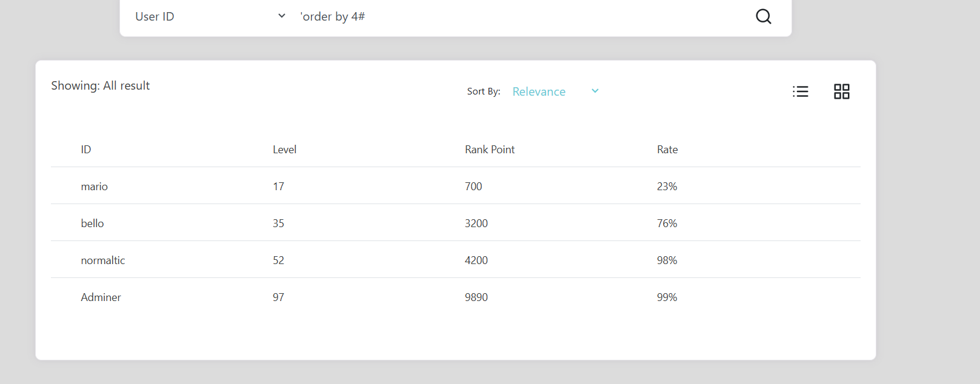980x384 pixels.
Task: Click the Level column header
Action: point(284,150)
